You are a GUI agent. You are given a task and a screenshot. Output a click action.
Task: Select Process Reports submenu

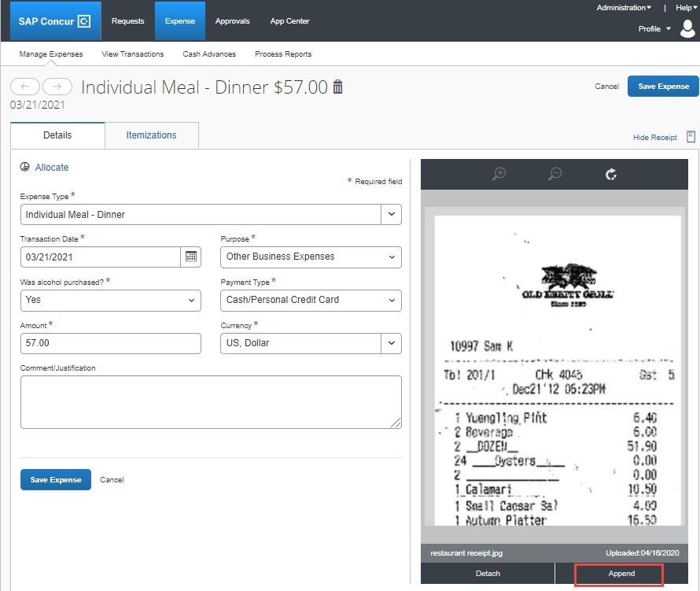(283, 54)
